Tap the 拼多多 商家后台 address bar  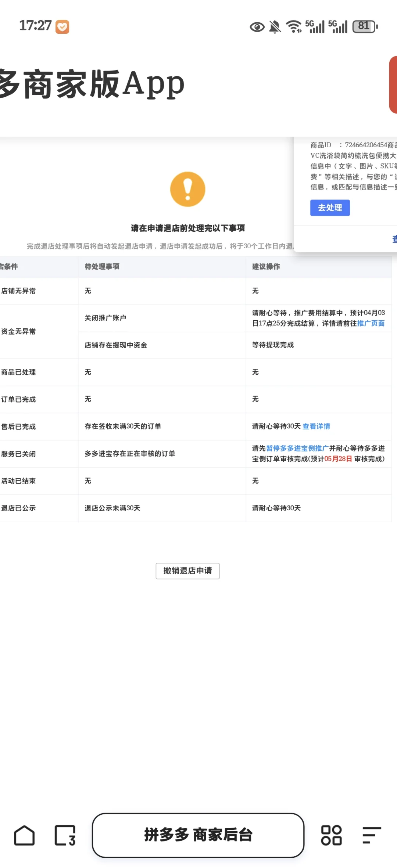tap(198, 835)
